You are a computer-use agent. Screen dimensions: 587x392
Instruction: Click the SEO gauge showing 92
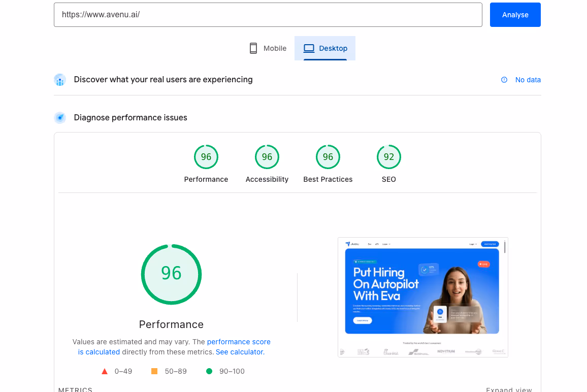[389, 157]
